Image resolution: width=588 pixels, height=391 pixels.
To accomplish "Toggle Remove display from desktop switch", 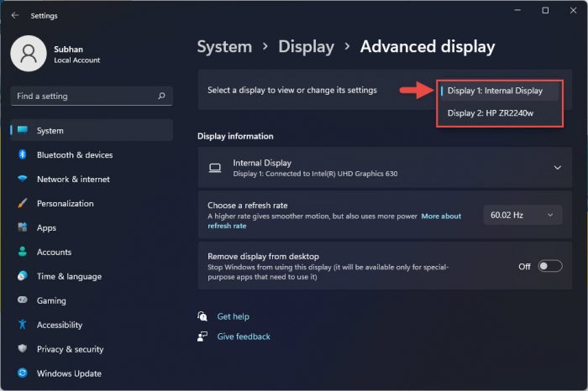I will (549, 267).
